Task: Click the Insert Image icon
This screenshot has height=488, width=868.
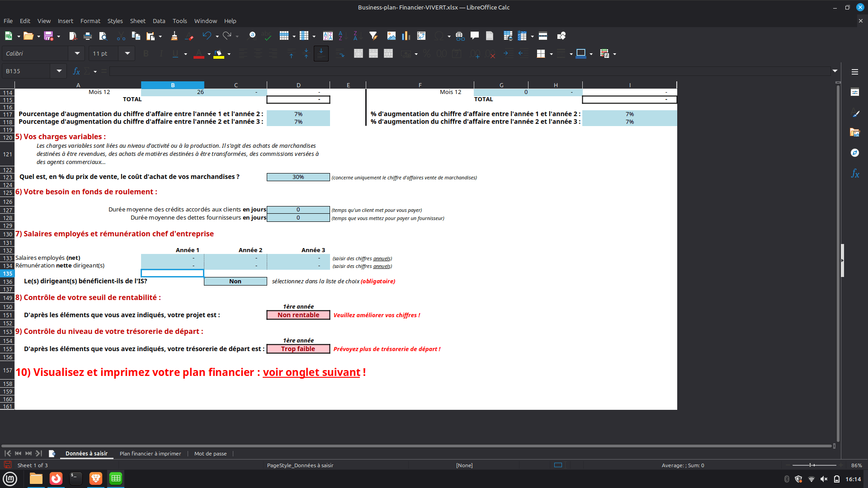Action: [391, 36]
